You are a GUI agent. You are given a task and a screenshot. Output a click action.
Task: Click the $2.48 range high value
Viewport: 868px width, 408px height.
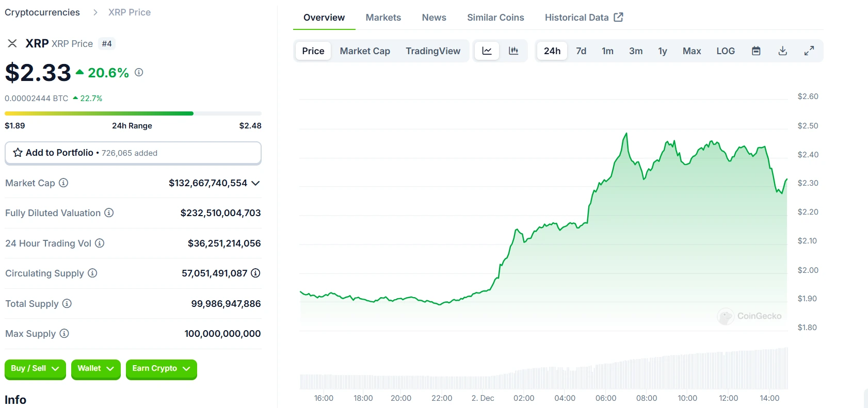250,125
